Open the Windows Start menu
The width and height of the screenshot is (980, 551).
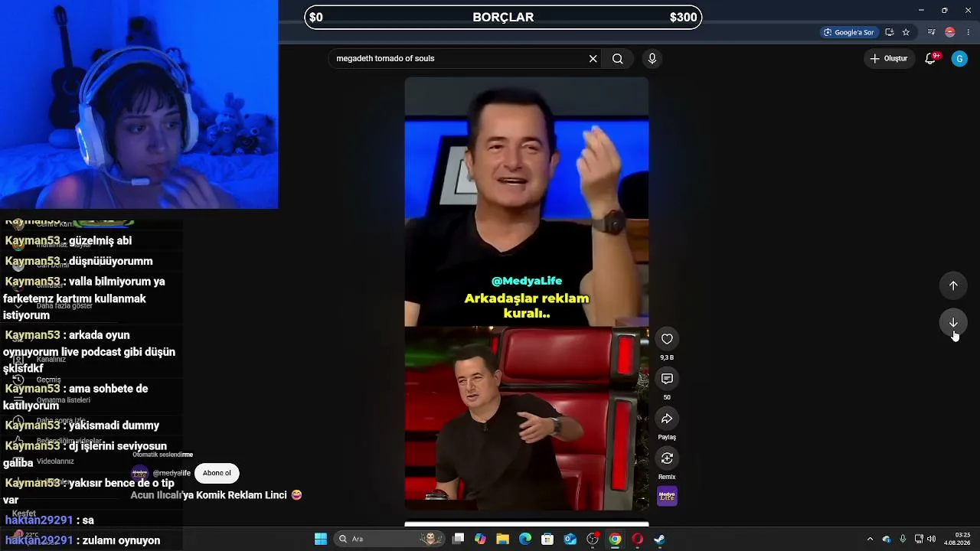coord(321,539)
